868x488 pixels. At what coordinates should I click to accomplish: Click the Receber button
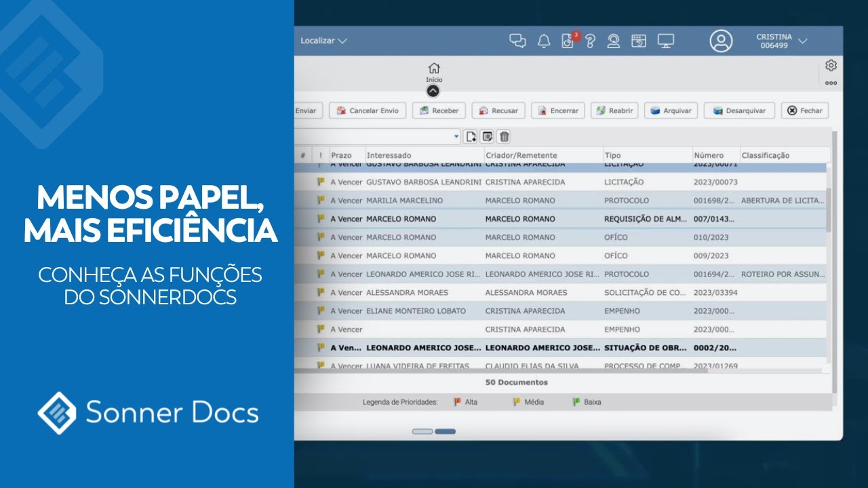click(x=439, y=110)
